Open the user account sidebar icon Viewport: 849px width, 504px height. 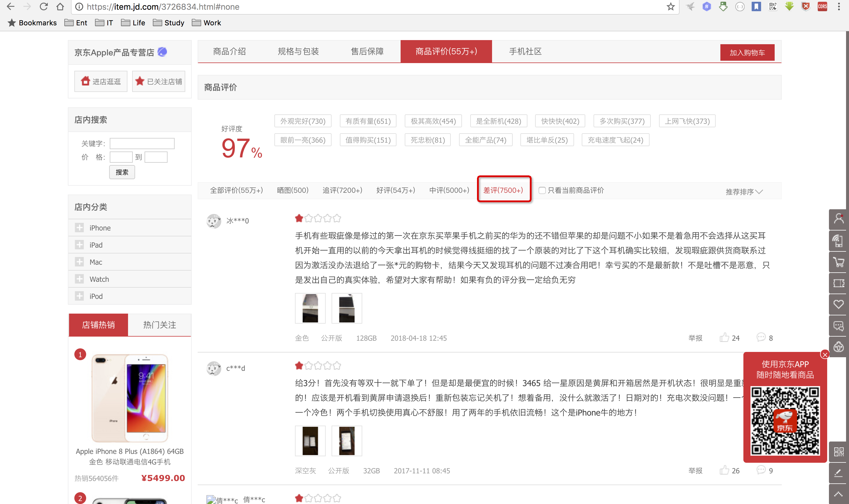click(x=838, y=219)
